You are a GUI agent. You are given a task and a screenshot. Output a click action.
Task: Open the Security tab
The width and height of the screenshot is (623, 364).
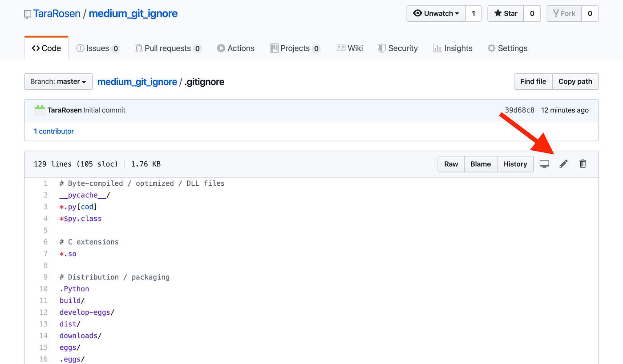[x=398, y=48]
